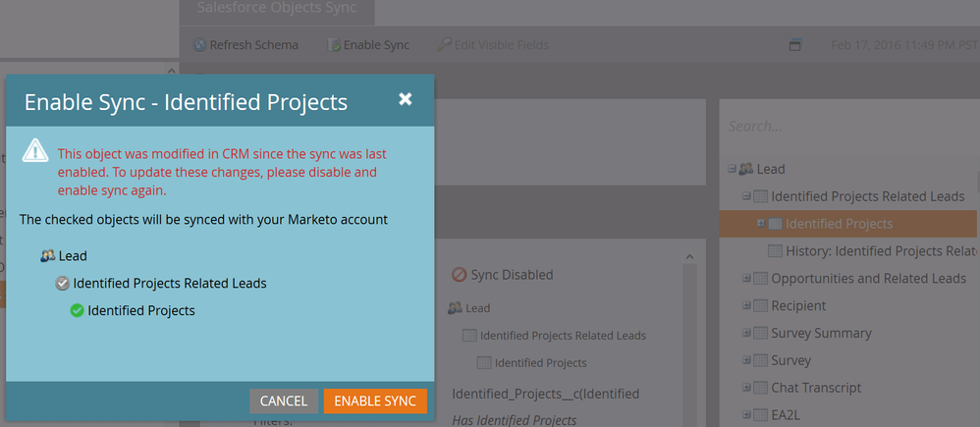Select Chat Transcript in the tree
Image resolution: width=980 pixels, height=427 pixels.
coord(816,388)
